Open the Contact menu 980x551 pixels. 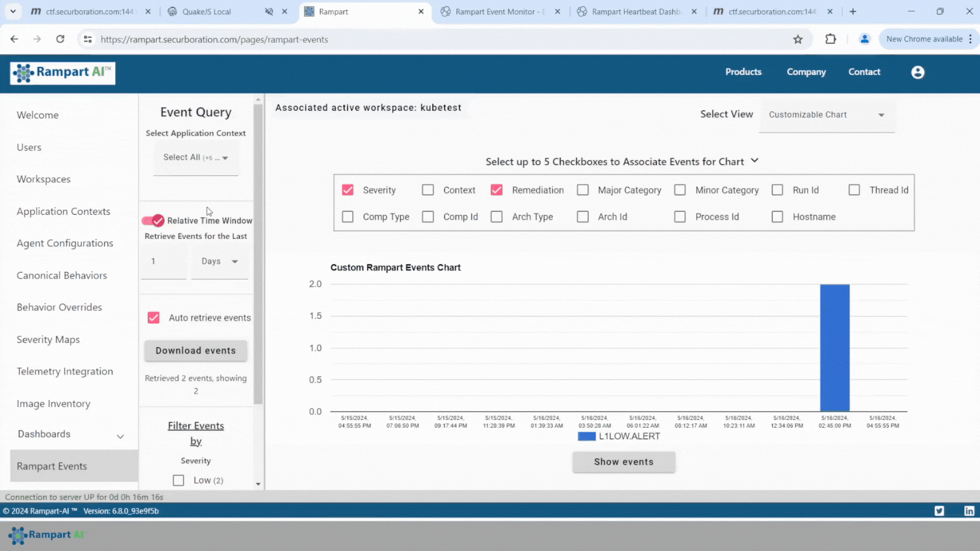point(864,72)
